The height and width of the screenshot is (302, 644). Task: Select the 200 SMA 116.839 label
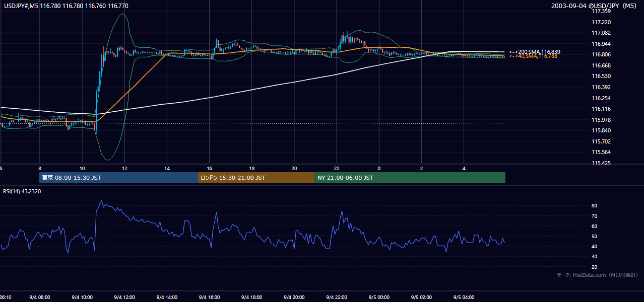[534, 52]
